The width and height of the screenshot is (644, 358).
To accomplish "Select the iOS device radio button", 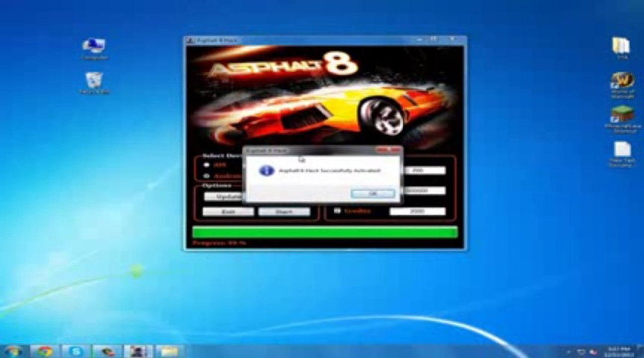I will [207, 165].
